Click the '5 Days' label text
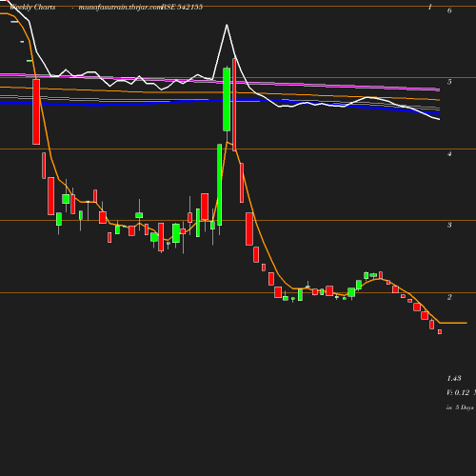The height and width of the screenshot is (476, 476). [x=465, y=407]
